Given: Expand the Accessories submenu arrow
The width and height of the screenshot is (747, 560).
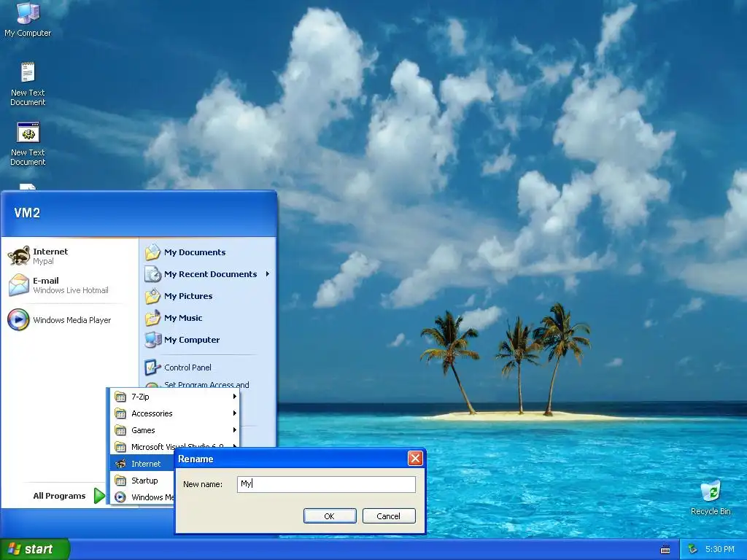Looking at the screenshot, I should point(234,413).
